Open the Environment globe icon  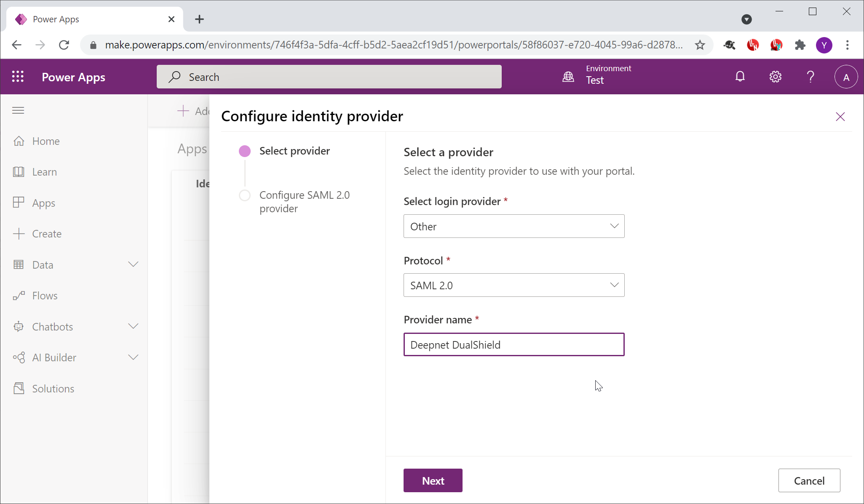tap(568, 77)
